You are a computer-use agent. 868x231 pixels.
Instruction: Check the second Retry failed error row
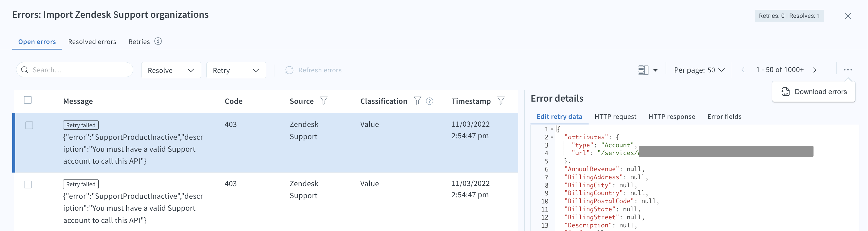28,185
